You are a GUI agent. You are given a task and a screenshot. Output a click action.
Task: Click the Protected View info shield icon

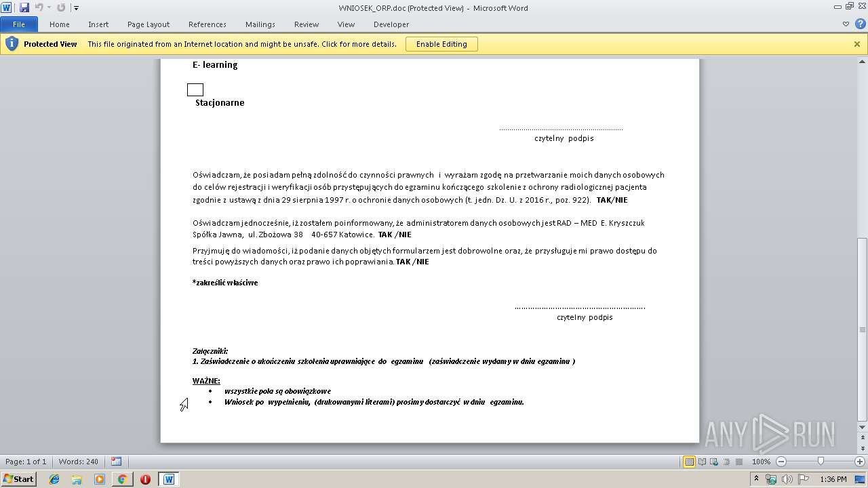click(x=12, y=44)
